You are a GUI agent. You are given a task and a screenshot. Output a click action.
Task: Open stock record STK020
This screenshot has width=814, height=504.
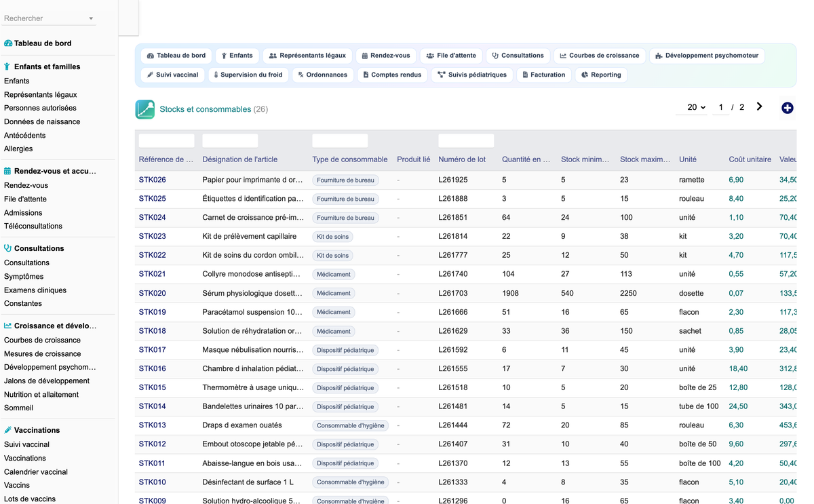153,293
